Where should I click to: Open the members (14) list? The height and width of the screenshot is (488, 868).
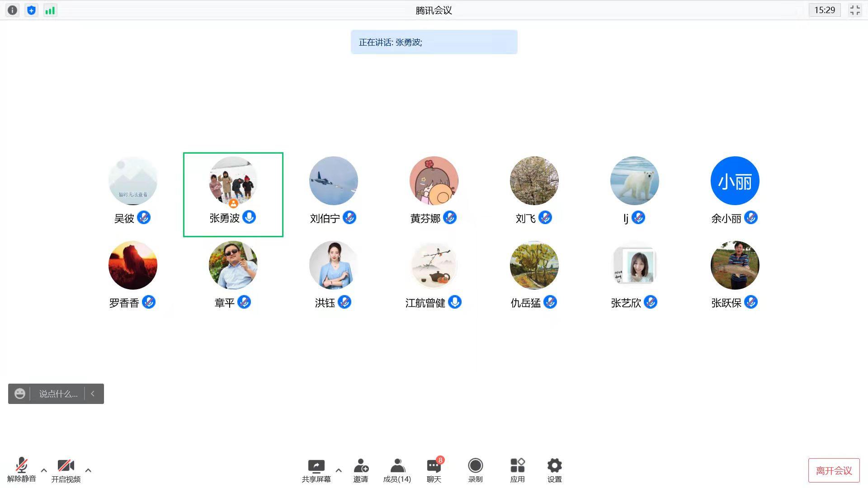[397, 470]
